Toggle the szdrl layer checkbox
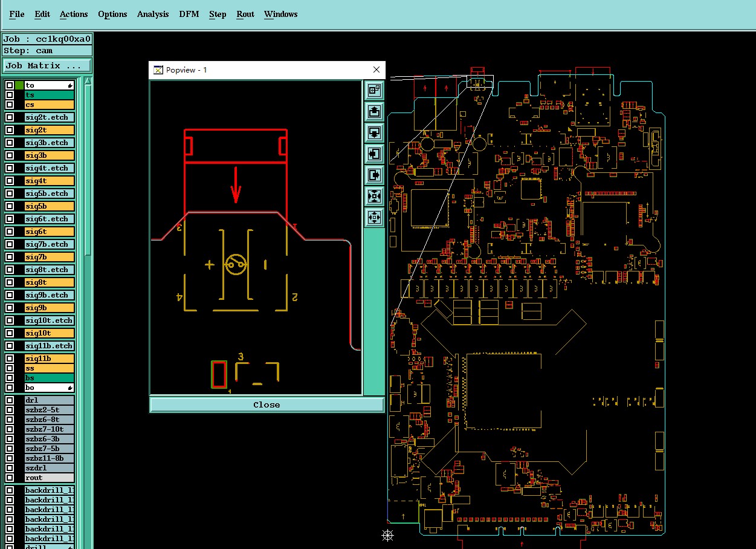The image size is (756, 549). click(9, 468)
